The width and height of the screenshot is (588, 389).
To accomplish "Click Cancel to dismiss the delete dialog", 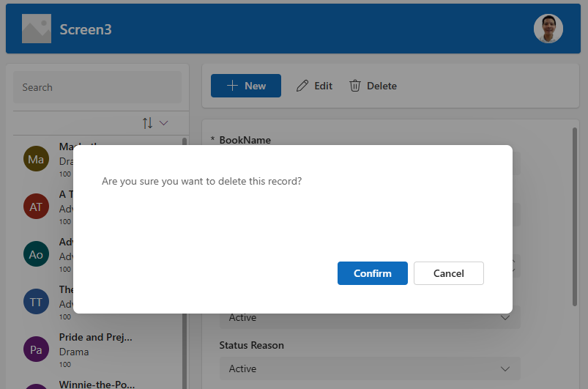I will tap(448, 273).
